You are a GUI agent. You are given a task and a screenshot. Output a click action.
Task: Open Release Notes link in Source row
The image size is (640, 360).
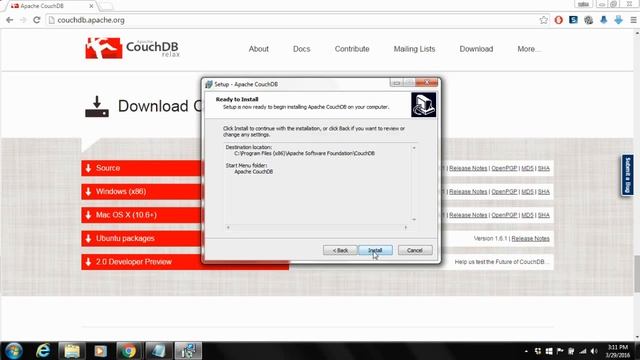468,168
